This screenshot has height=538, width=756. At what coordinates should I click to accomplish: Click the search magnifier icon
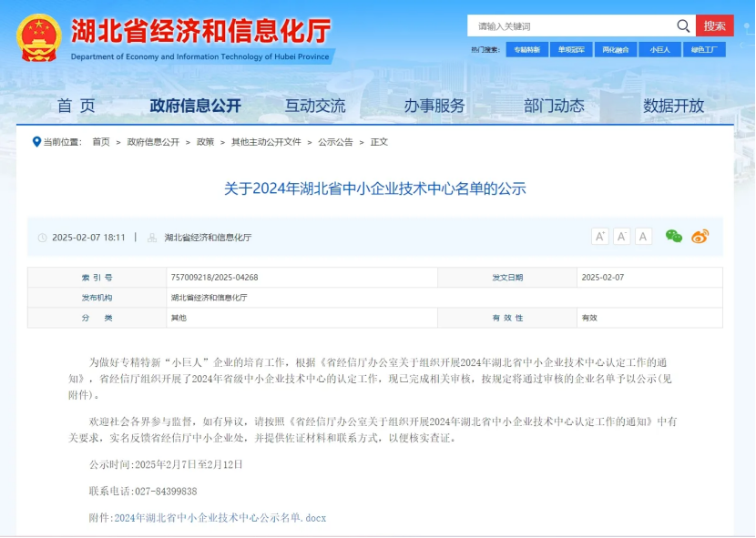683,25
